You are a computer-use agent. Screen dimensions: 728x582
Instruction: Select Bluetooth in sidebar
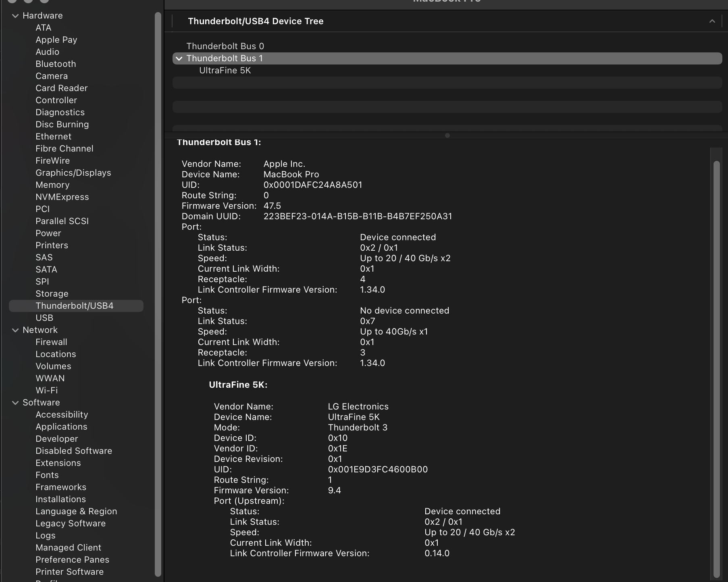[x=56, y=64]
